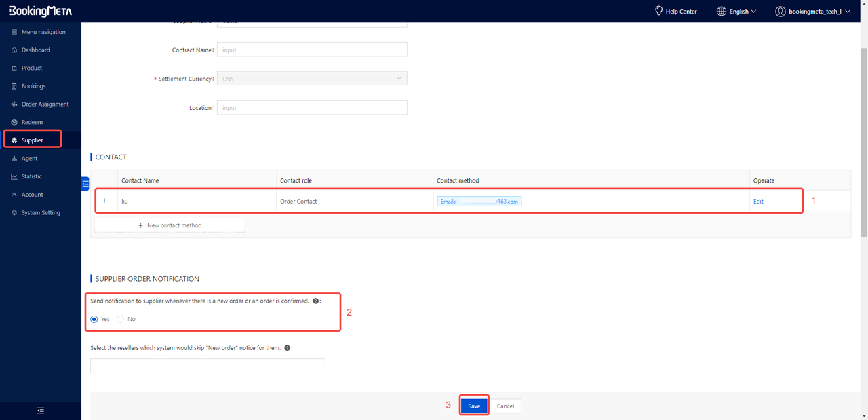
Task: Select Yes for supplier order notification
Action: coord(94,319)
